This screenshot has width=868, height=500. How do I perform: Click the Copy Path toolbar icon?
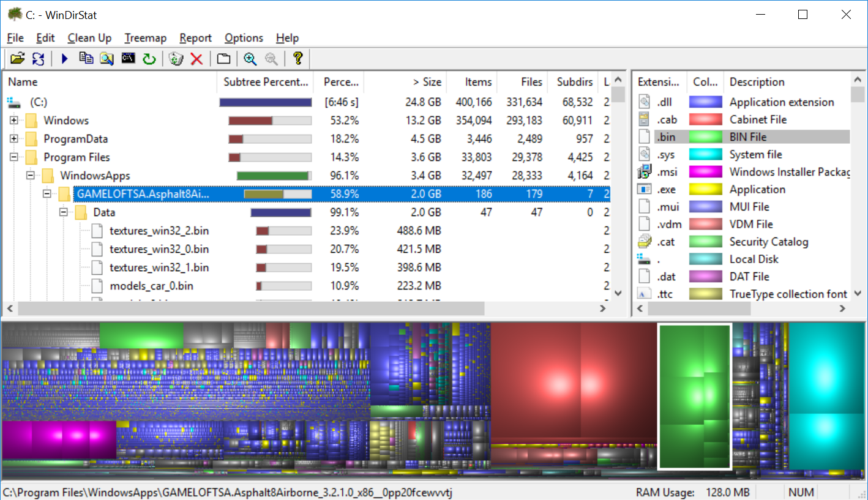(x=86, y=59)
